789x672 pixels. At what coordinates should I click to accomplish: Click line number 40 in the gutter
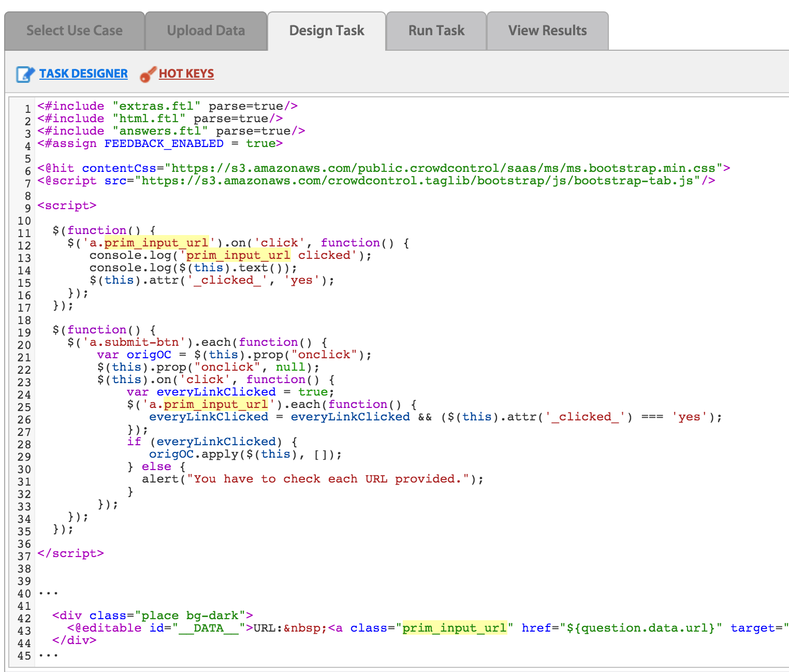click(x=24, y=594)
